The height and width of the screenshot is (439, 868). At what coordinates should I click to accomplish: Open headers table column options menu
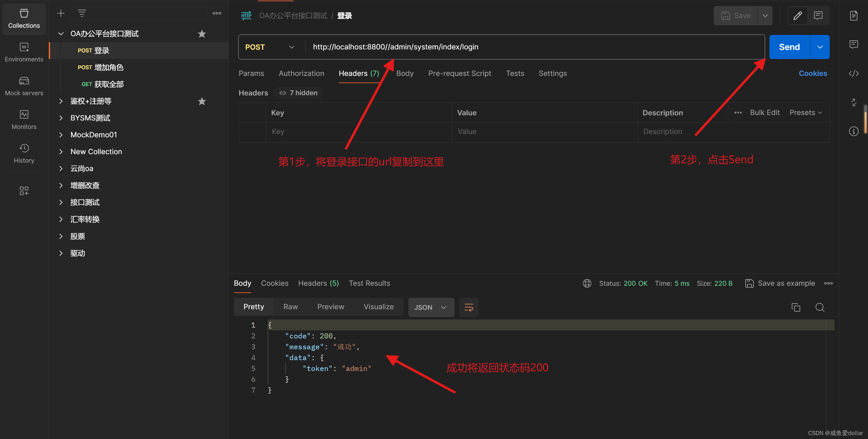tap(738, 112)
